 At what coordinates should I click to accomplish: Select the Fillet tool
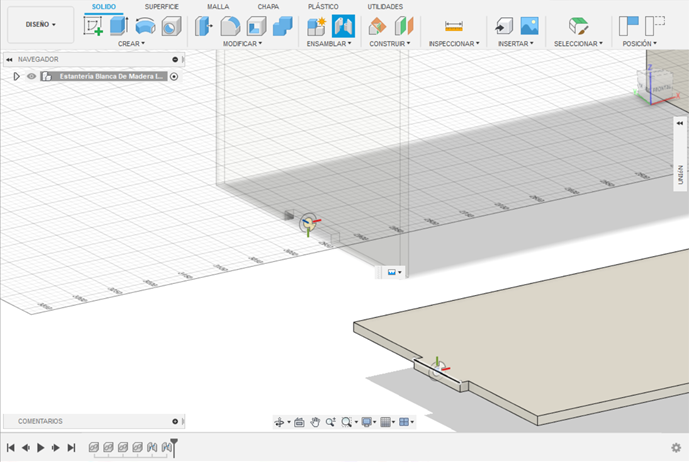pos(230,26)
